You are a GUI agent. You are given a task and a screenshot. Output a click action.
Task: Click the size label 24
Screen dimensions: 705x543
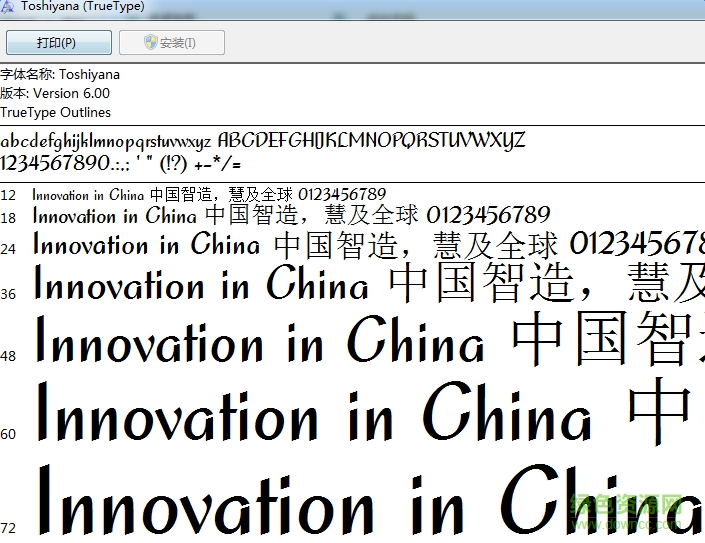click(8, 249)
